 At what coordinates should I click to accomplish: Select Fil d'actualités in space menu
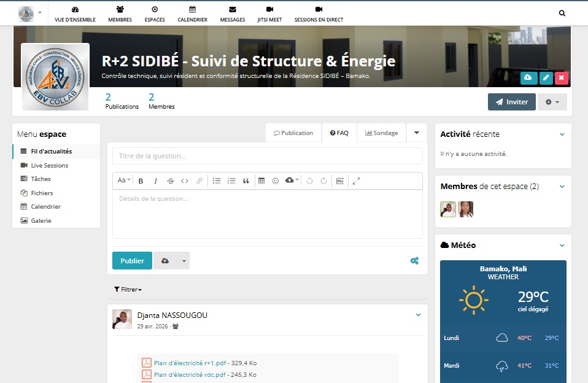[x=56, y=152]
